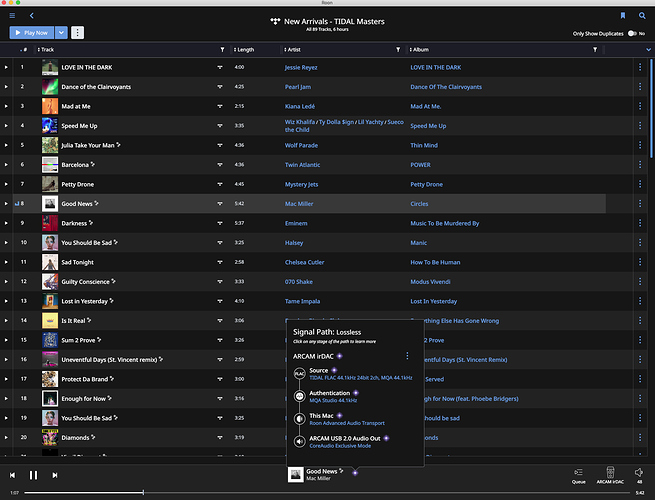
Task: Filter the Track column with funnel icon
Action: [x=222, y=50]
